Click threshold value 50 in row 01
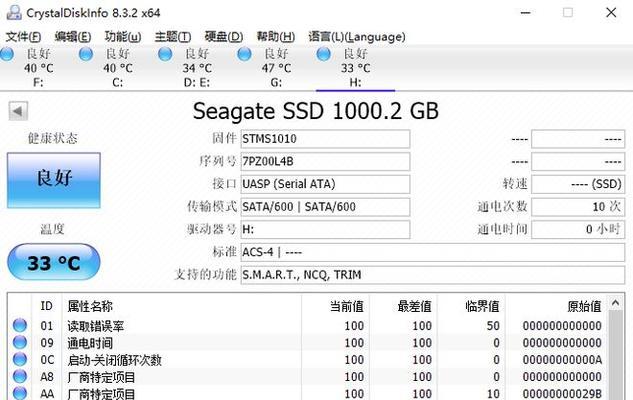This screenshot has height=400, width=633. pyautogui.click(x=493, y=326)
